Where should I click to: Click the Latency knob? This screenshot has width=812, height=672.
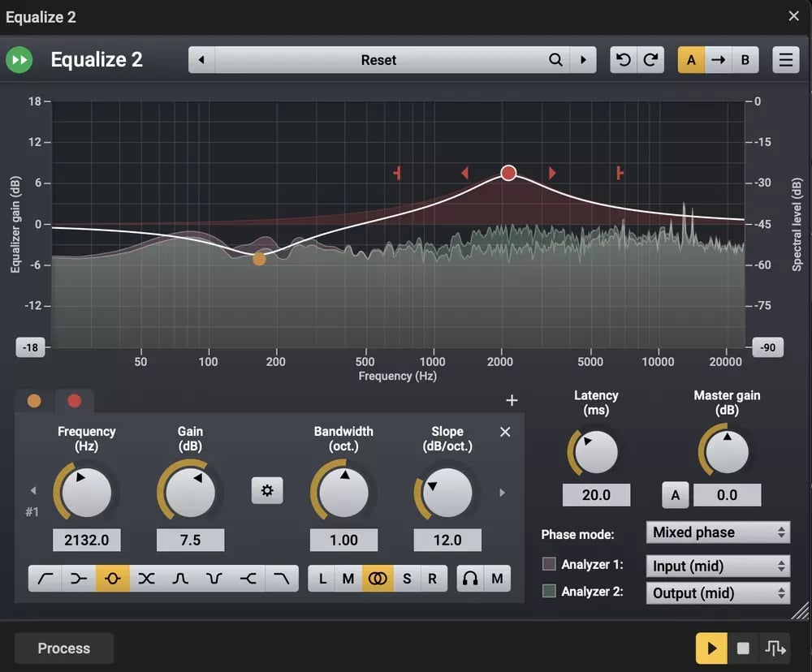(596, 451)
